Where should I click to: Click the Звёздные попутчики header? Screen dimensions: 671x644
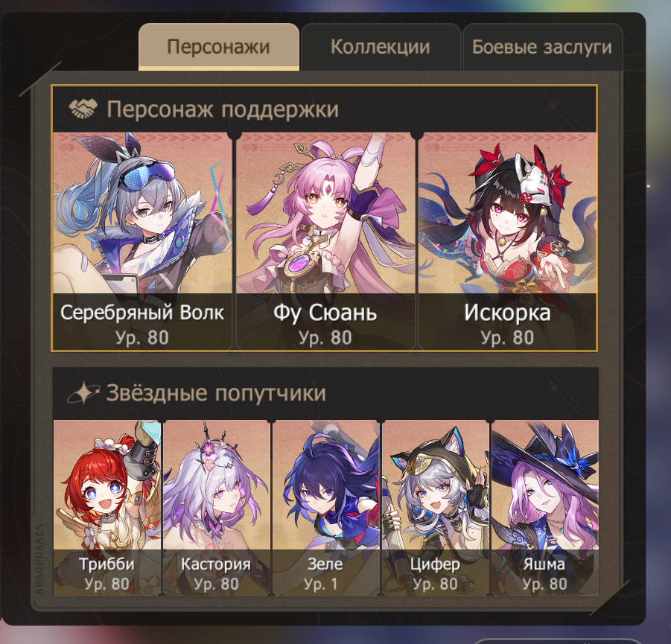216,393
